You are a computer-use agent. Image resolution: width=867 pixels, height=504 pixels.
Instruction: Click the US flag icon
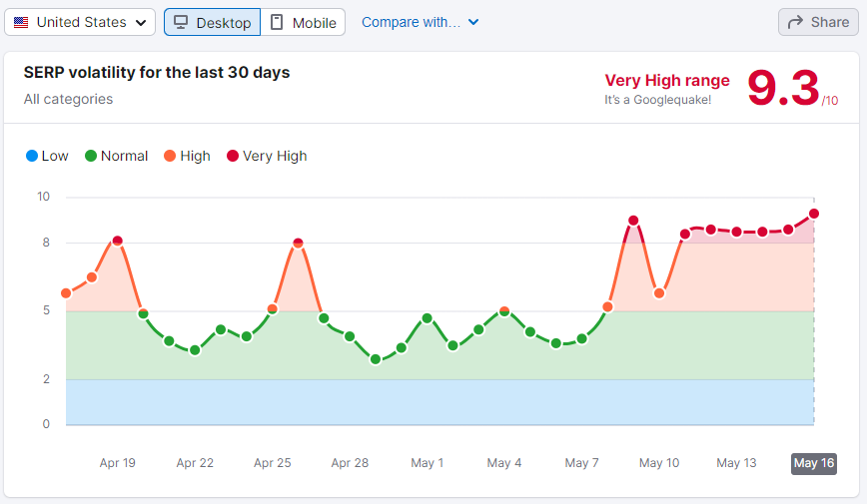pos(21,23)
